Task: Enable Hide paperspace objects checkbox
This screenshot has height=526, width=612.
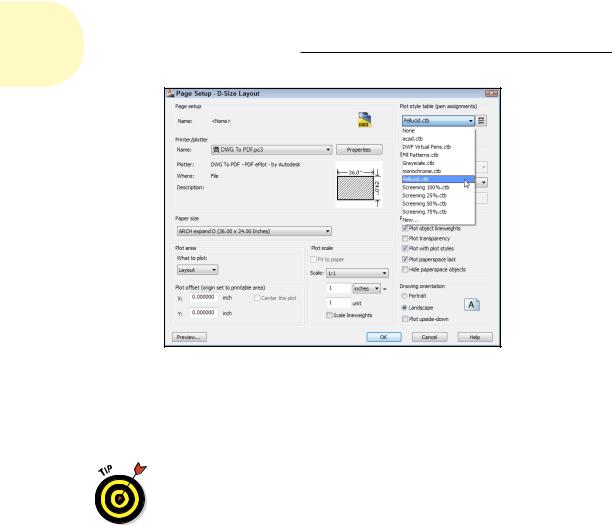Action: pos(405,270)
